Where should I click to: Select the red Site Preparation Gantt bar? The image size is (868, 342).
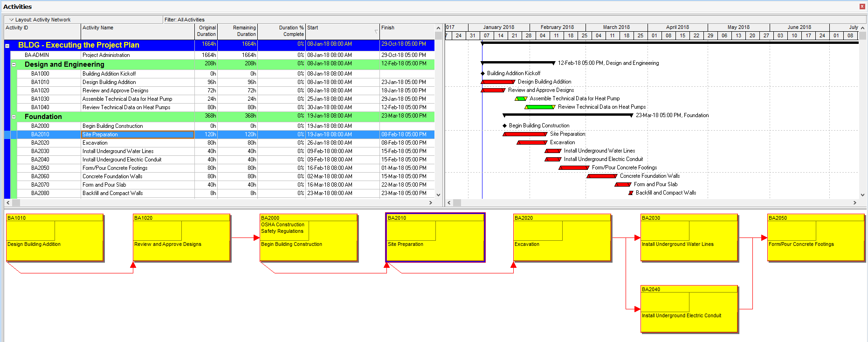(525, 134)
